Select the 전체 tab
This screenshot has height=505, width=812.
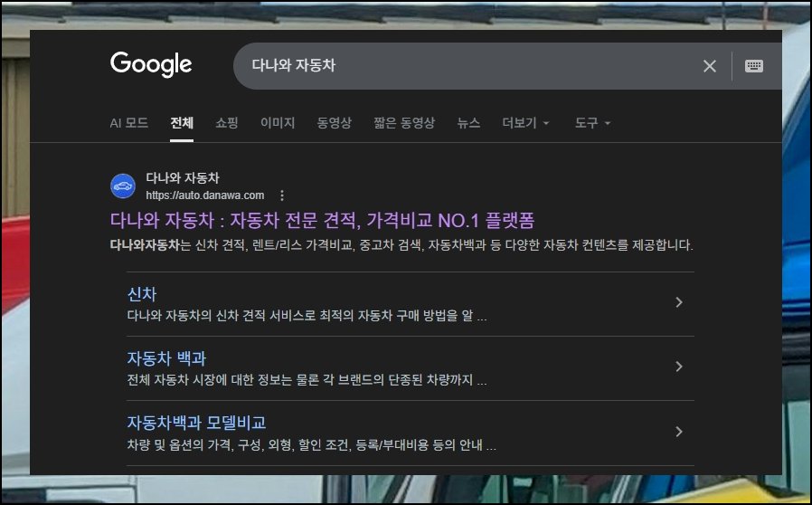tap(182, 123)
